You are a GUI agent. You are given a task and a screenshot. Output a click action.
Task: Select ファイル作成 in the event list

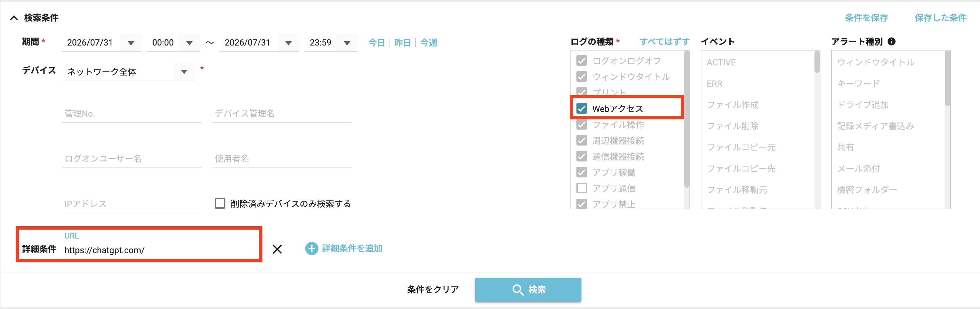point(733,105)
